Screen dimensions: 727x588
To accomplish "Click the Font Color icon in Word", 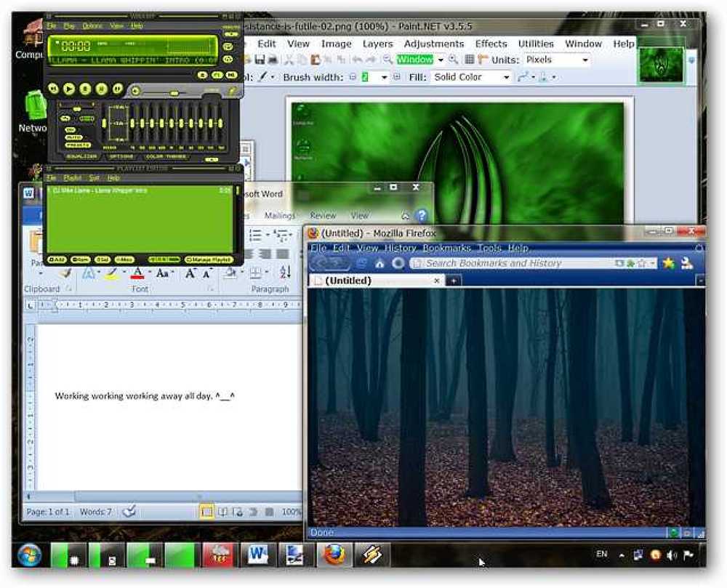I will (137, 273).
